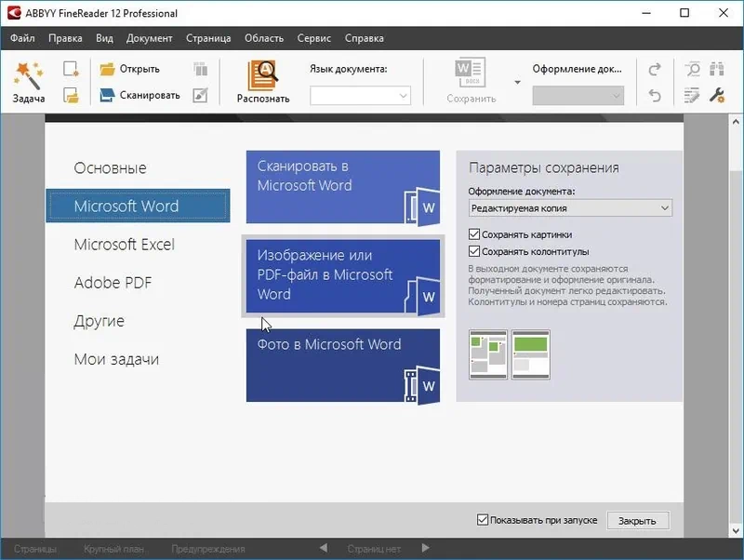Screen dimensions: 744x560
Task: Click the undo arrow icon in toolbar
Action: point(655,95)
